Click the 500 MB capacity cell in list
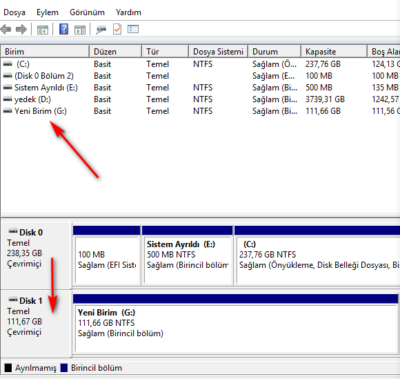 click(319, 88)
